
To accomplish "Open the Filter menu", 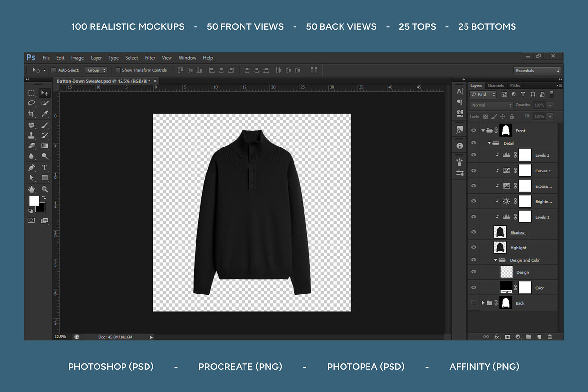I will point(150,58).
